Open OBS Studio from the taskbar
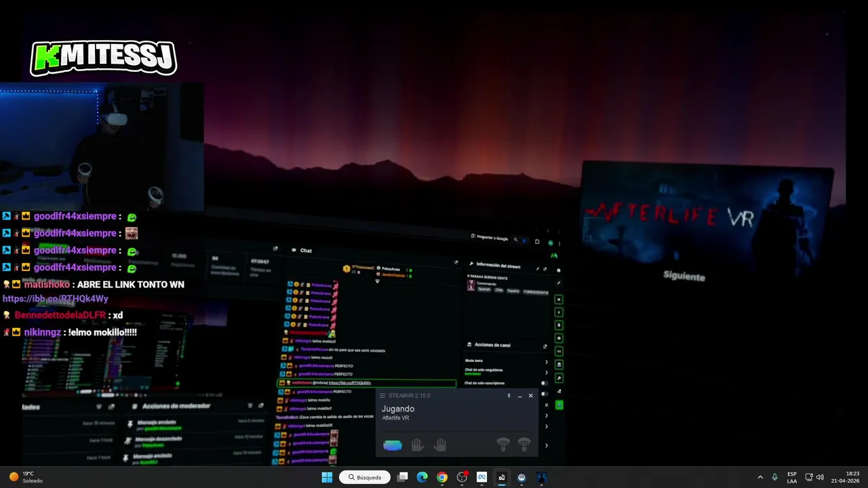The width and height of the screenshot is (868, 488). [x=462, y=477]
